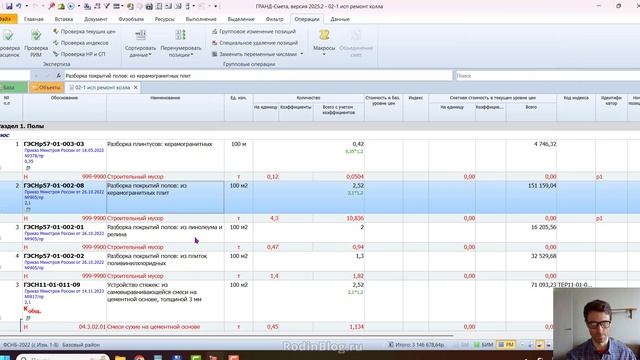Run Проверка РИМ check

(36, 43)
